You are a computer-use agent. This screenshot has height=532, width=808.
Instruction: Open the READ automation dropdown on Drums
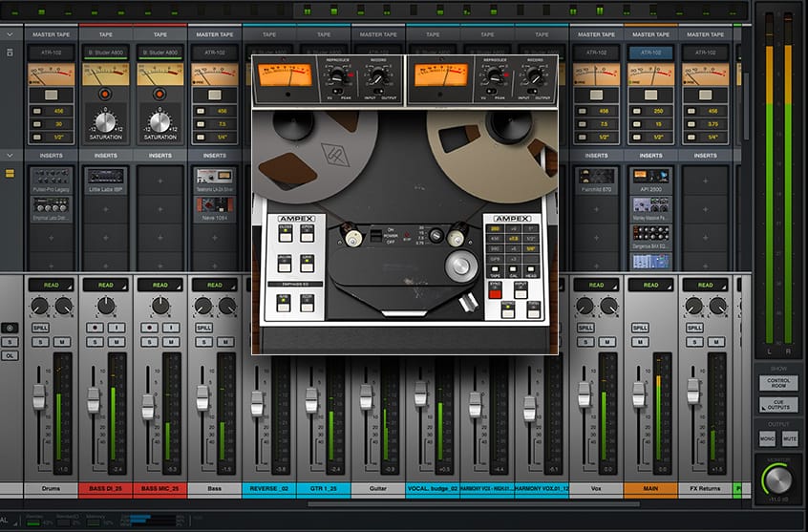(51, 285)
